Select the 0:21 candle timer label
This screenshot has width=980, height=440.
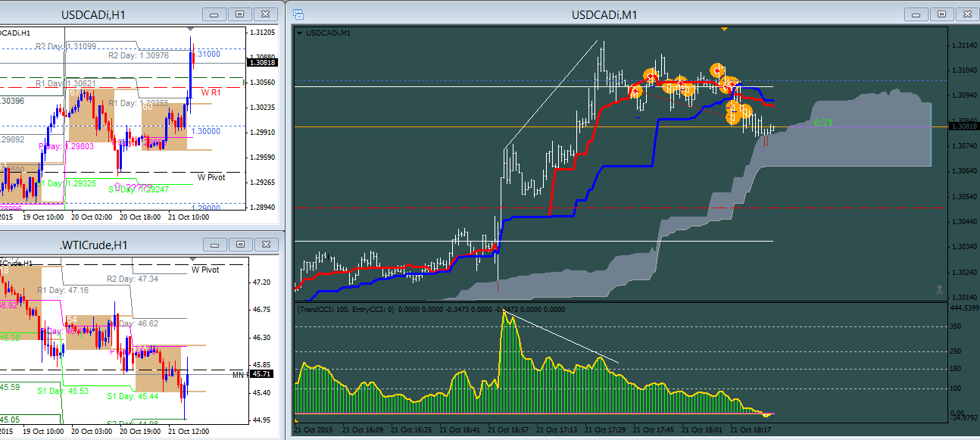pos(822,122)
